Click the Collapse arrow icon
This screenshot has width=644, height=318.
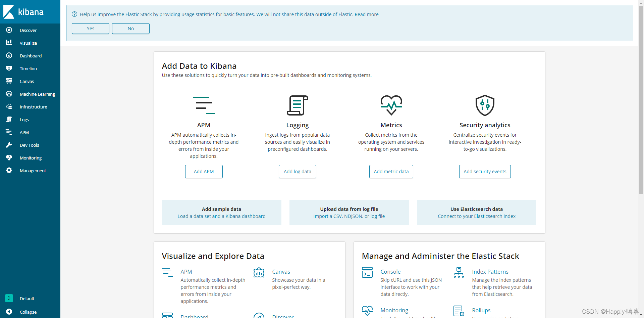pyautogui.click(x=9, y=312)
